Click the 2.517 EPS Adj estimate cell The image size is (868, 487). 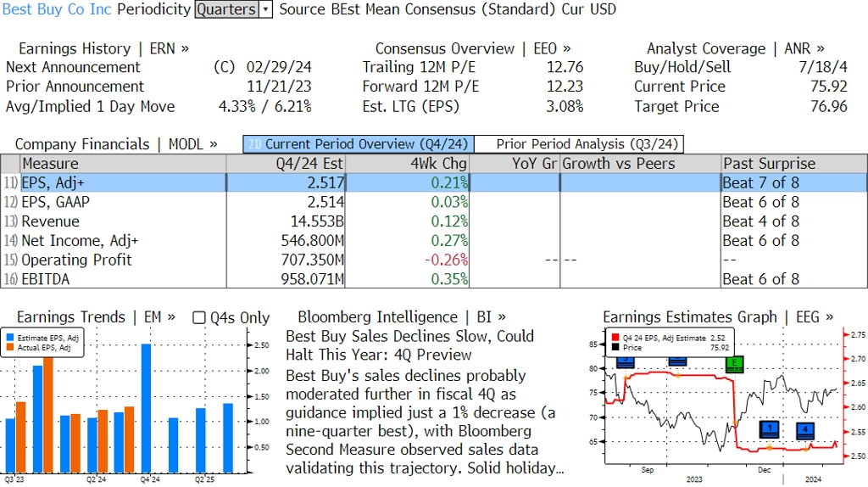coord(286,182)
